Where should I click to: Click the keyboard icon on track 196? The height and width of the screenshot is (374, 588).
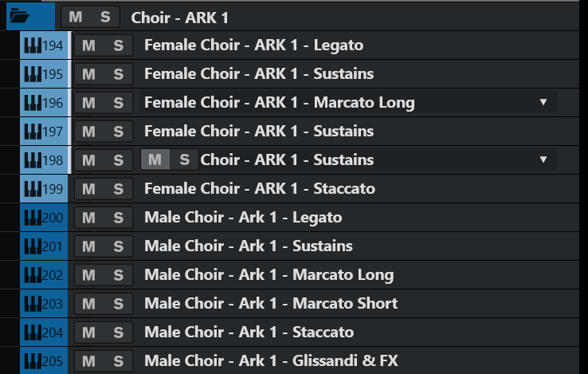pos(33,103)
